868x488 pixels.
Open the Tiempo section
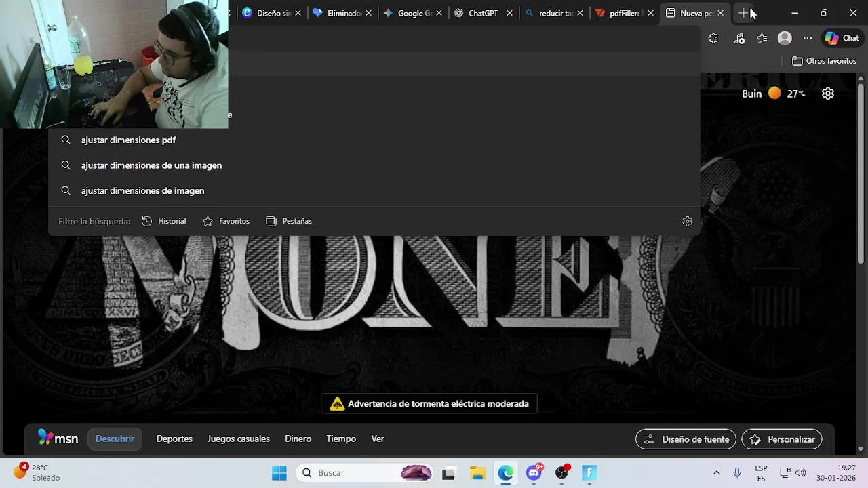[x=341, y=439]
